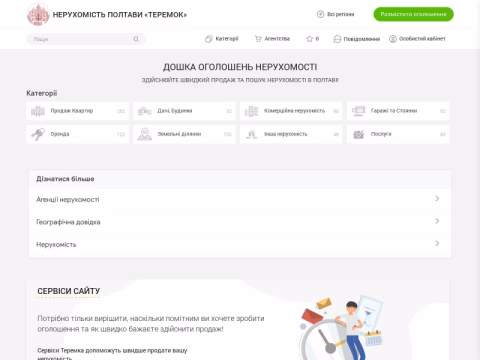Screen dimensions: 480x360
Task: Click the favorites star icon
Action: click(309, 39)
